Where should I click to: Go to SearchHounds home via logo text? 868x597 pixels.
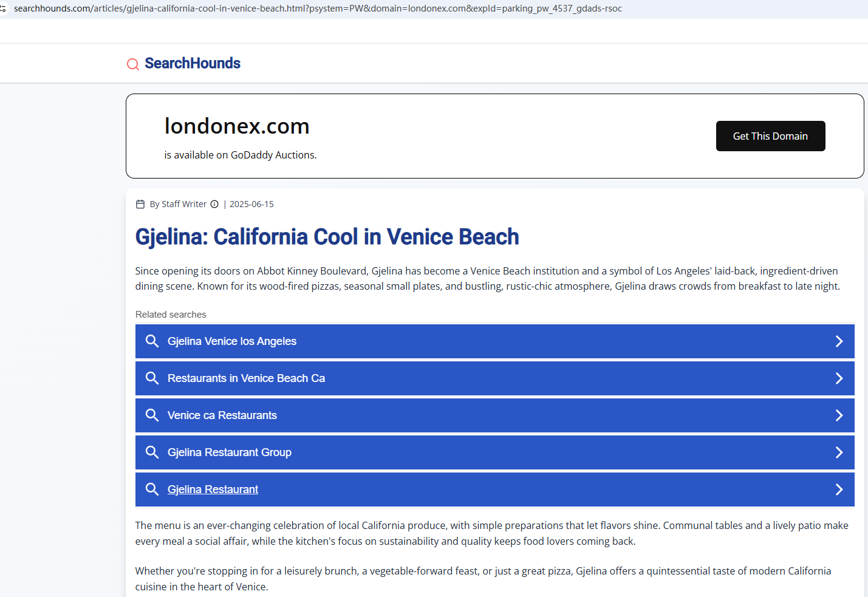point(193,63)
